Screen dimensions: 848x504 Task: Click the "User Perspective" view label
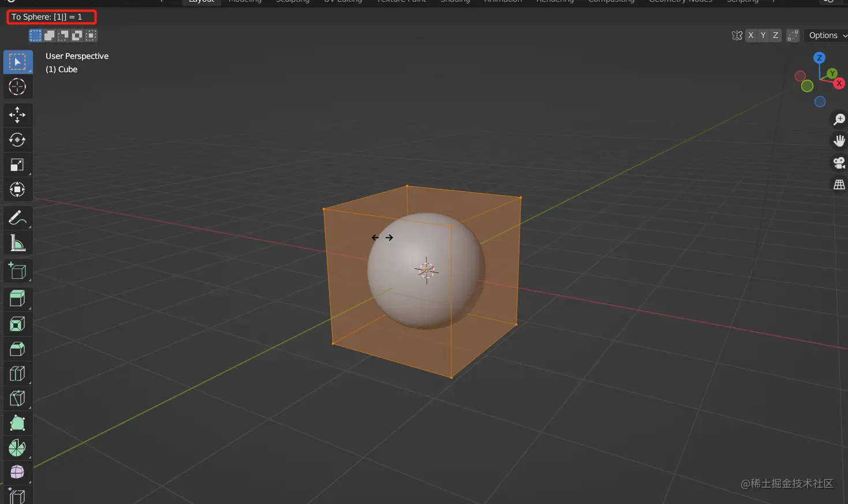coord(77,56)
